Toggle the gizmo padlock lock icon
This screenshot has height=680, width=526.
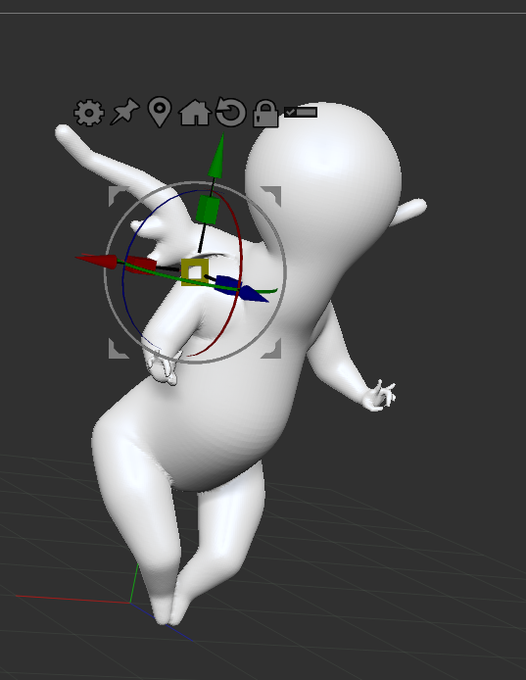[x=265, y=113]
